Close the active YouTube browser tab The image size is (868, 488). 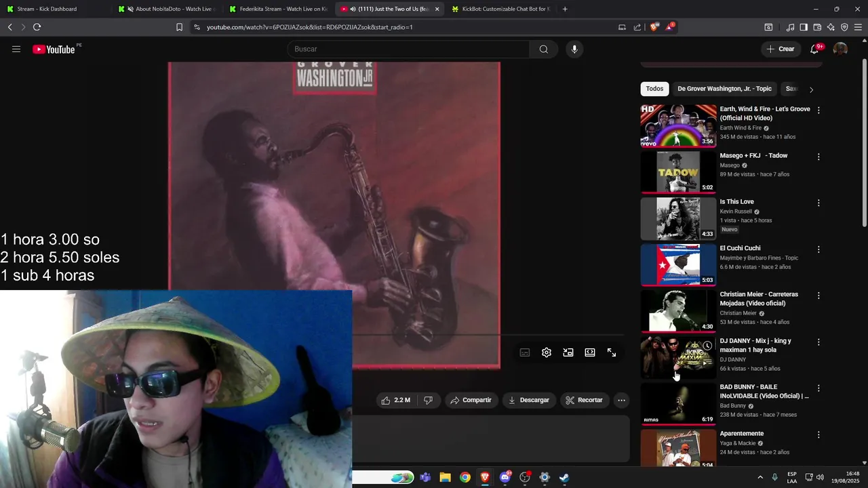click(x=437, y=9)
